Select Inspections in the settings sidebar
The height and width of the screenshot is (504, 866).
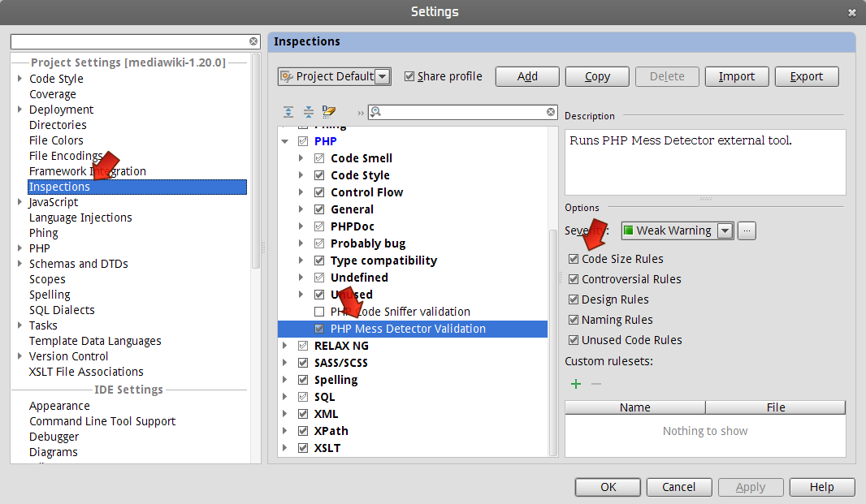(x=137, y=187)
